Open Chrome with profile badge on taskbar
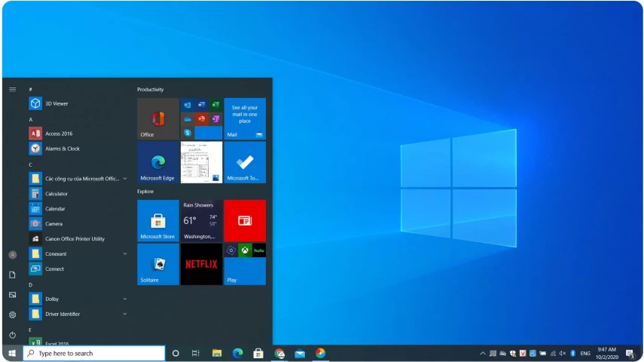This screenshot has height=362, width=644. tap(279, 354)
